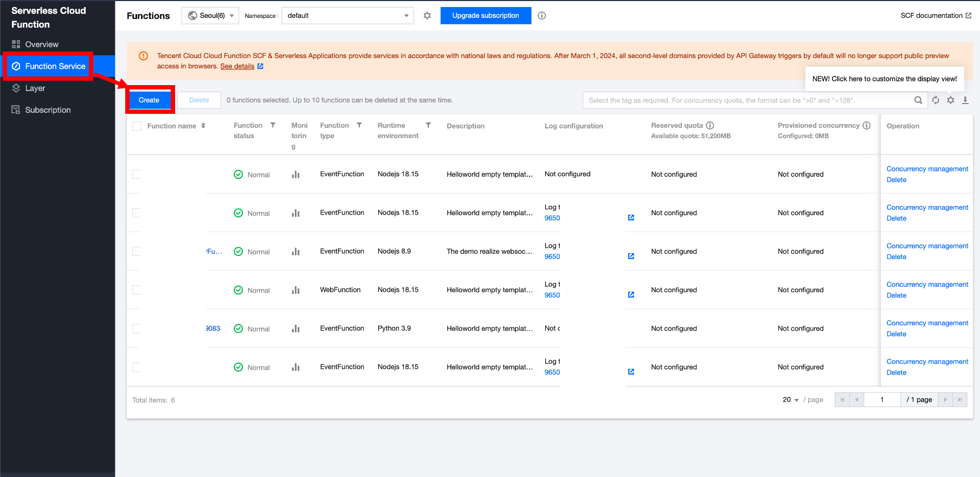Image resolution: width=980 pixels, height=477 pixels.
Task: Filter by Function status
Action: point(273,125)
